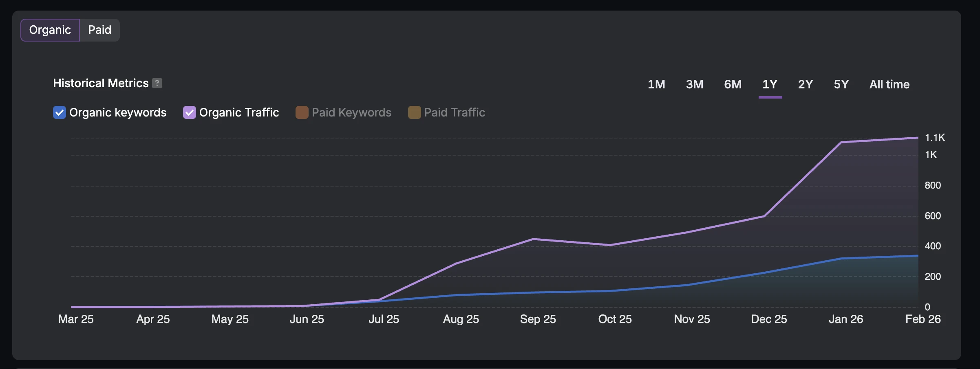Click the Organic Traffic peak at Feb 26

[917, 138]
